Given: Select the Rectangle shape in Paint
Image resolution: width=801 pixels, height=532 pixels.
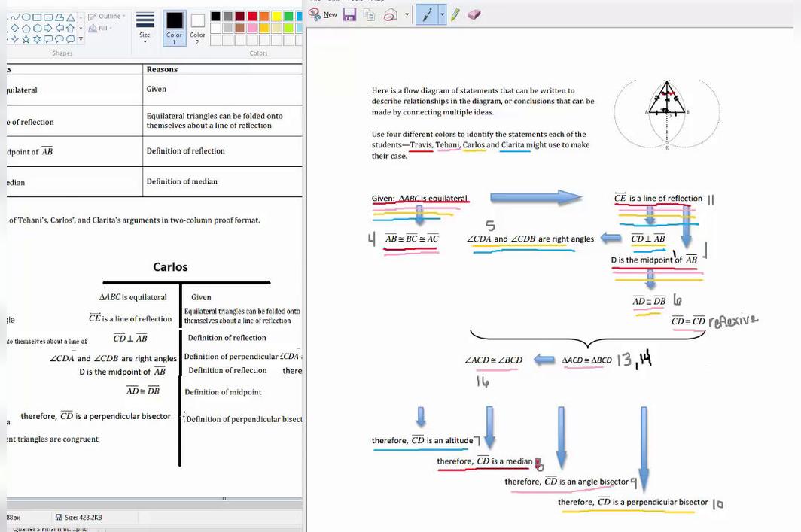Looking at the screenshot, I should [x=37, y=17].
